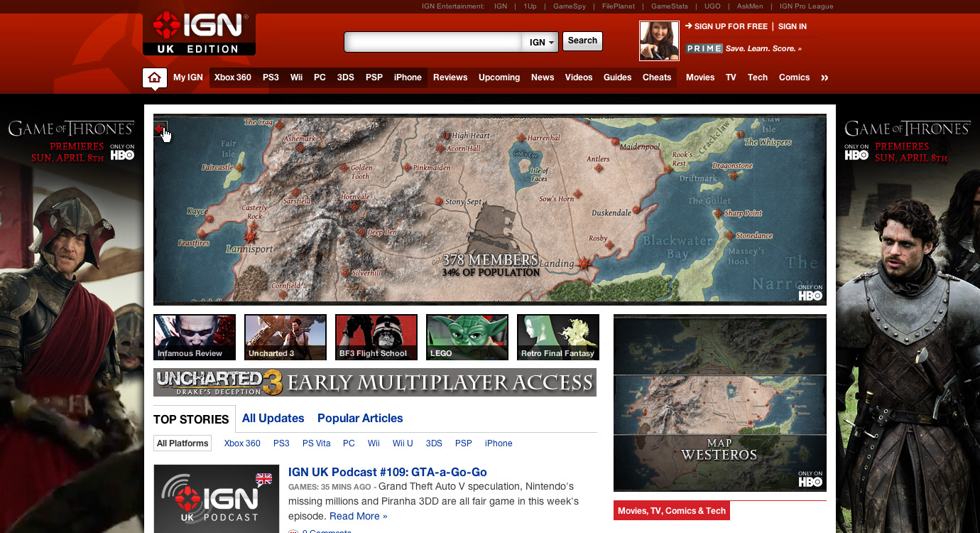Screen dimensions: 980x533
Task: Select All Platforms filter
Action: (183, 443)
